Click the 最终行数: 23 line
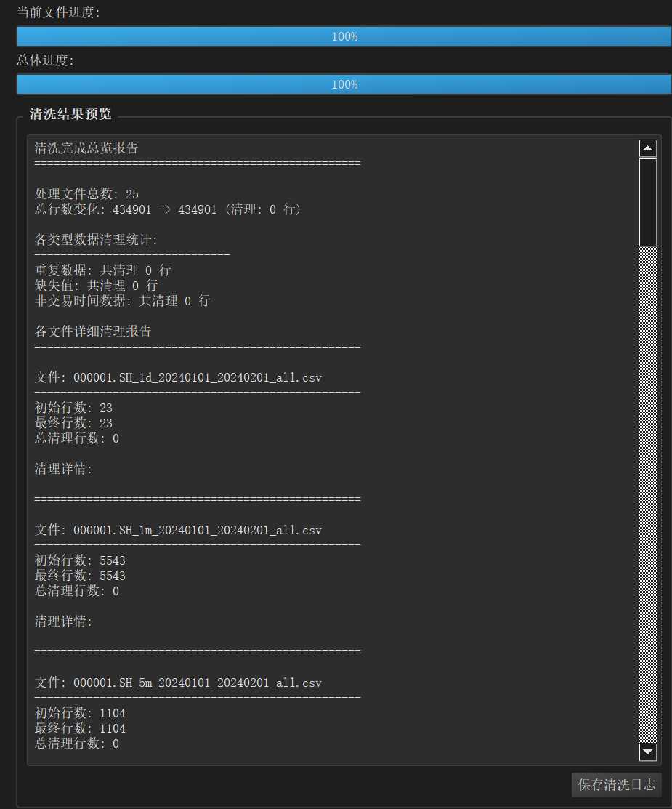 coord(73,423)
